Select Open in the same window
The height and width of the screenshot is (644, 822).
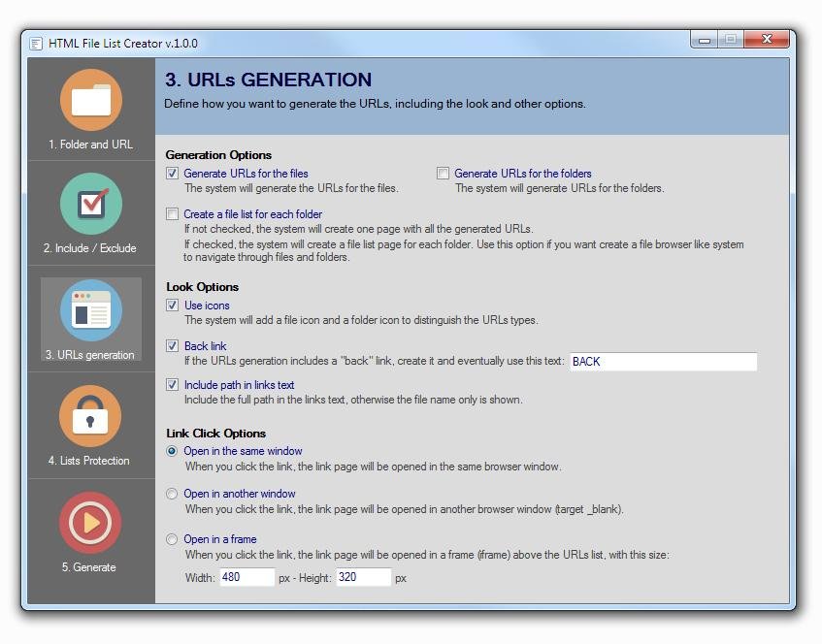pos(171,451)
